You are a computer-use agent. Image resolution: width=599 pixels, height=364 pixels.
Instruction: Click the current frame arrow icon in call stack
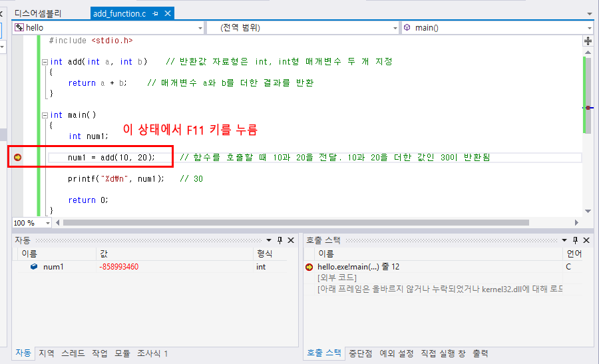(x=309, y=267)
